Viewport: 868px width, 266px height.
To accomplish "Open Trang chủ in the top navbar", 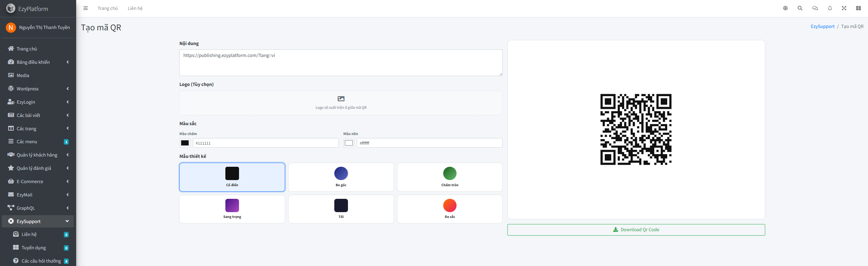I will (x=108, y=8).
